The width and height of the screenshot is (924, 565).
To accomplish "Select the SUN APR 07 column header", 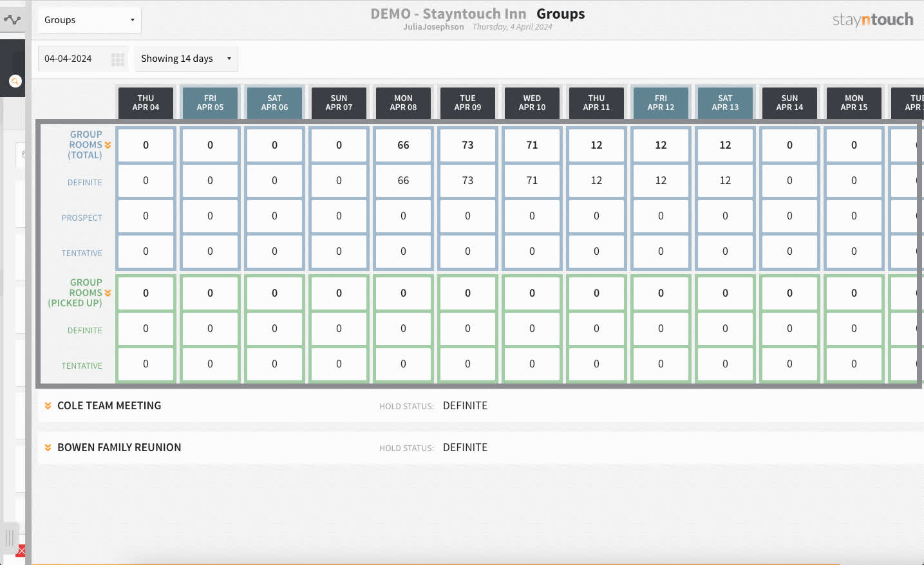I will coord(339,103).
